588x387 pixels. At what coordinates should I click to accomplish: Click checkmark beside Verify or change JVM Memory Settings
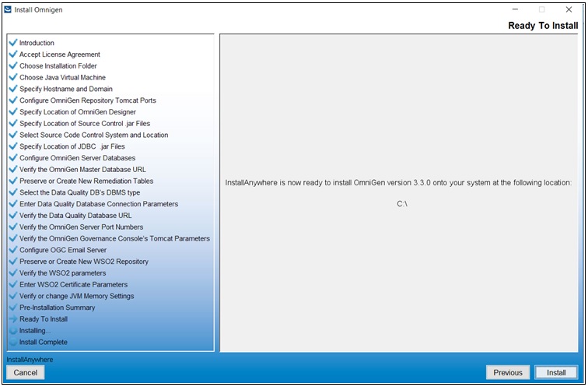(x=13, y=296)
